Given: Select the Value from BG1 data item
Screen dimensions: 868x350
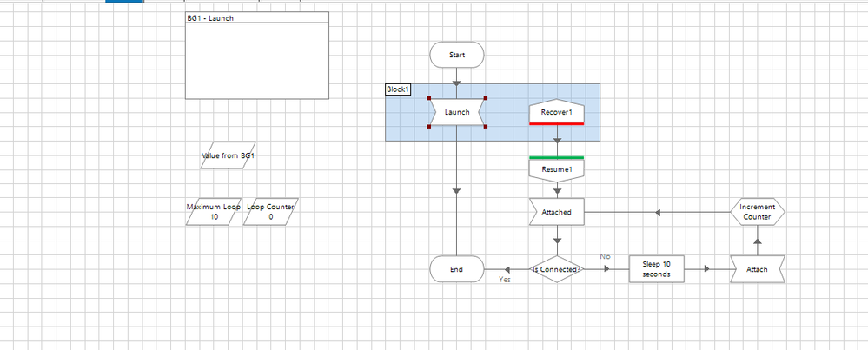Looking at the screenshot, I should (x=228, y=155).
